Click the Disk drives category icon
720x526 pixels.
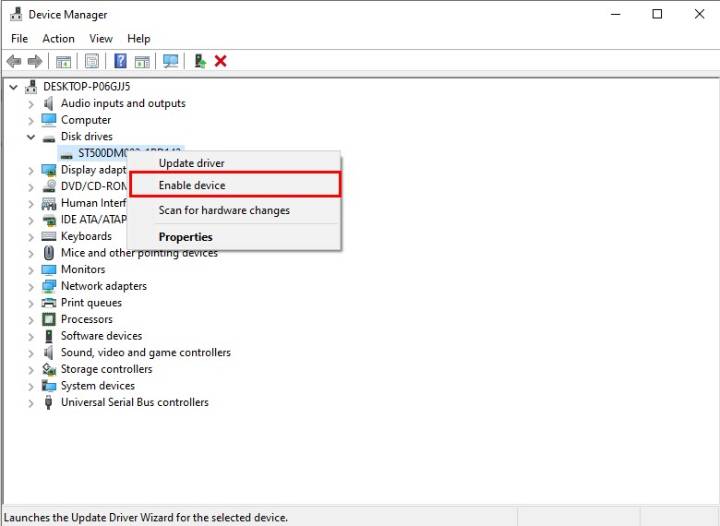click(x=49, y=138)
